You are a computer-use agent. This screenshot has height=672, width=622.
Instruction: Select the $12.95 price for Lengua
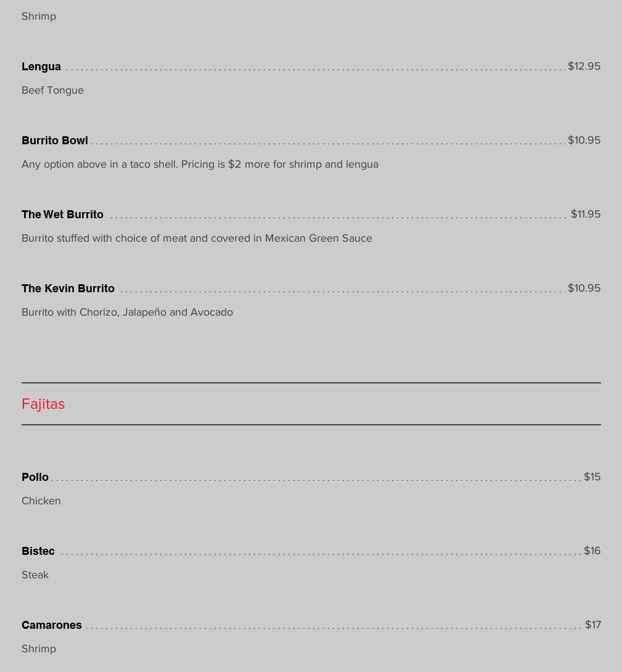[584, 66]
